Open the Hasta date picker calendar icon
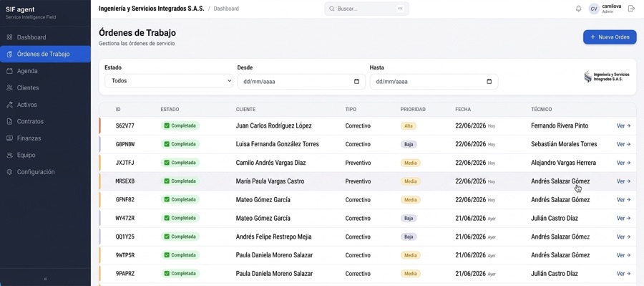Viewport: 644px width, 286px height. (x=489, y=82)
